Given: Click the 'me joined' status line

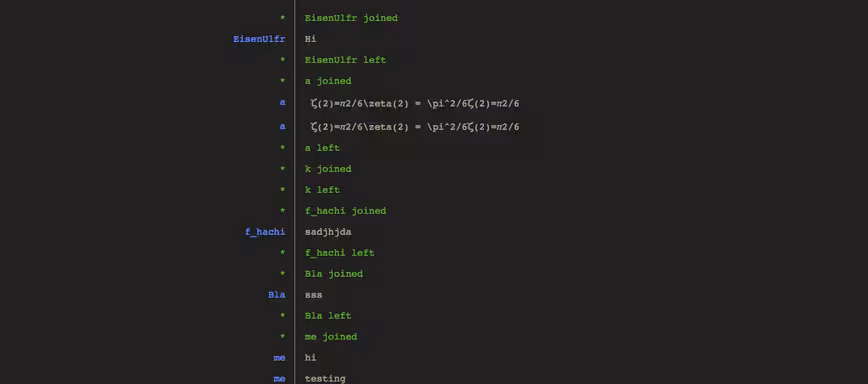Looking at the screenshot, I should [x=331, y=338].
